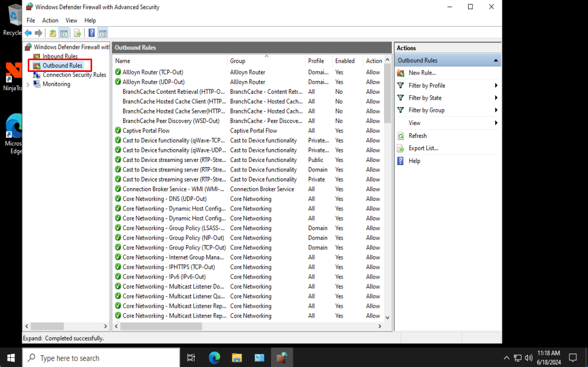This screenshot has height=367, width=588.
Task: Open the File menu
Action: click(x=31, y=20)
